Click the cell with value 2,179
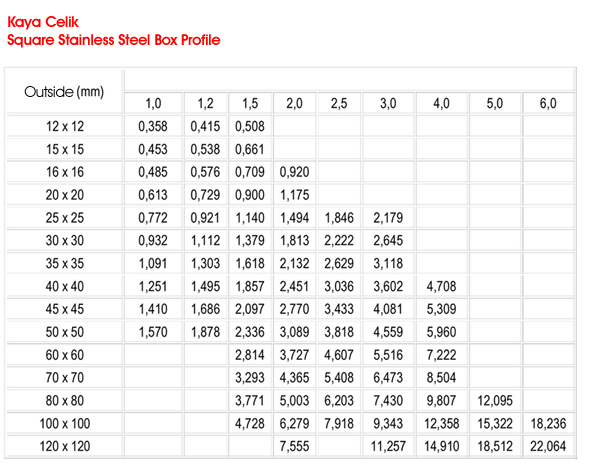 tap(388, 217)
